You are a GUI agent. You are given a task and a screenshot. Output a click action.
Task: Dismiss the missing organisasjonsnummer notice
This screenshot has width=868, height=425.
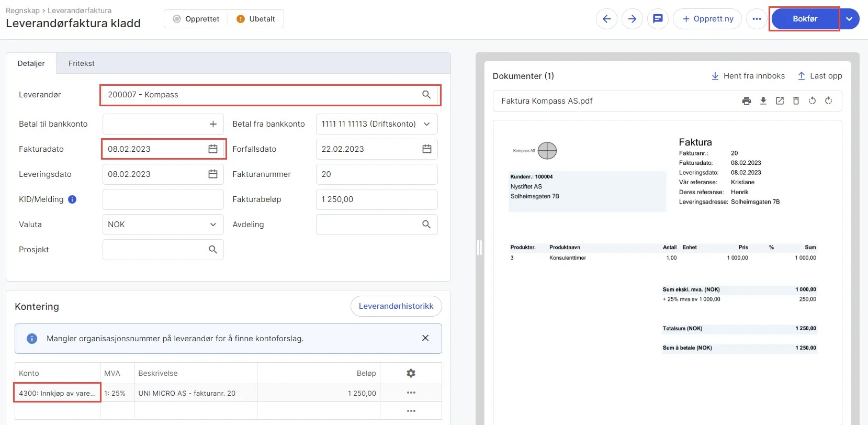click(x=425, y=338)
